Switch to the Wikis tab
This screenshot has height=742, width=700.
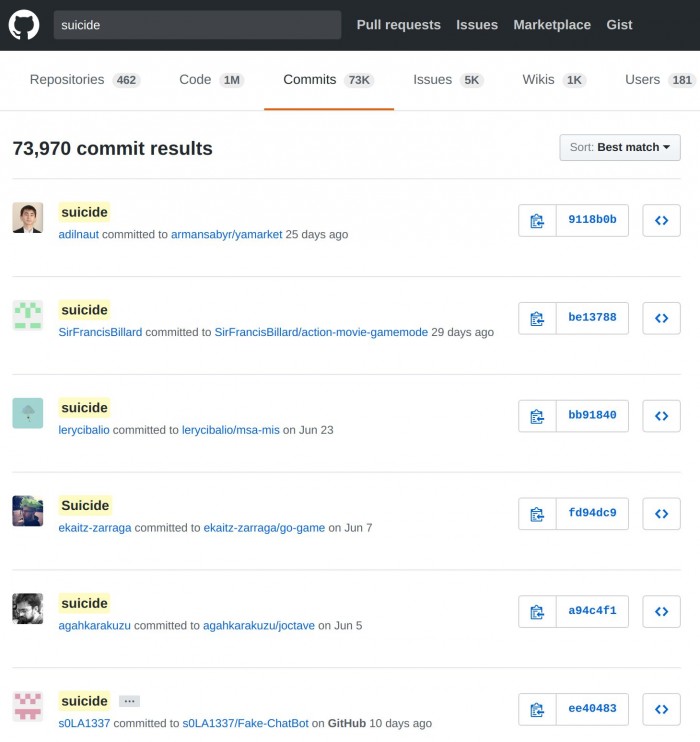(554, 80)
